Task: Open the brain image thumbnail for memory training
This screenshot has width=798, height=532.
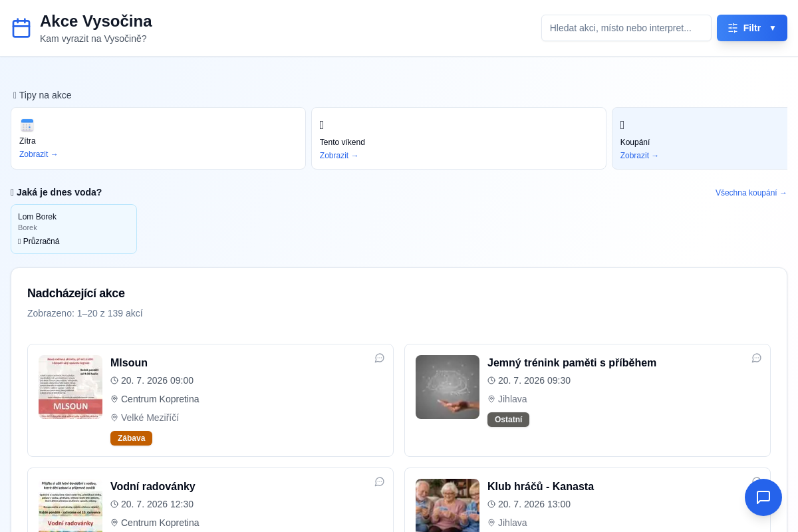Action: (x=448, y=387)
